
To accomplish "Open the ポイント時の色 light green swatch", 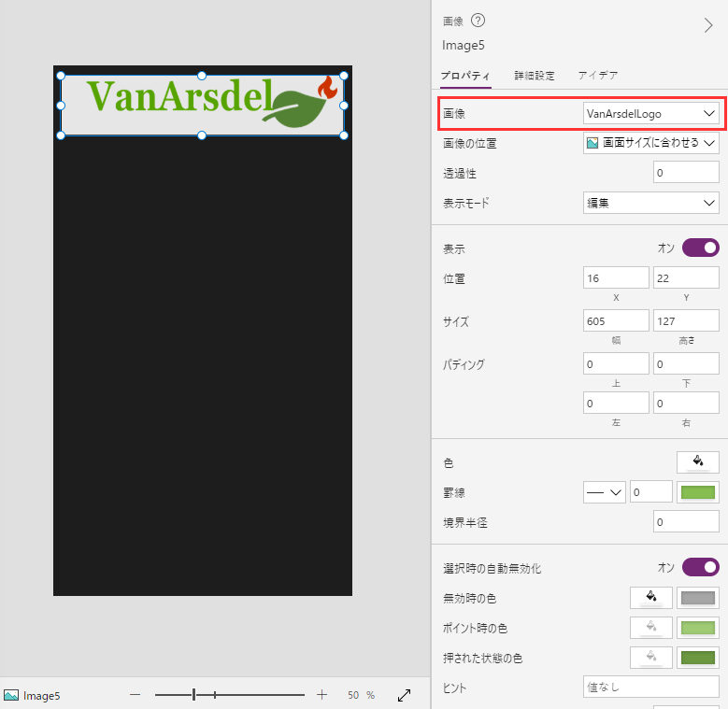I will coord(697,628).
